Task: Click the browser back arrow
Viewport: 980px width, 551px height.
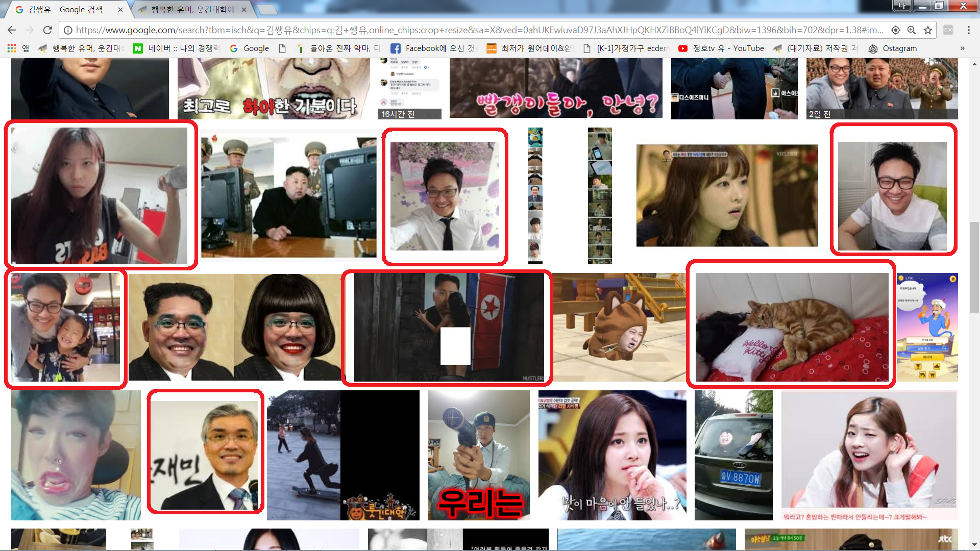Action: pos(12,30)
